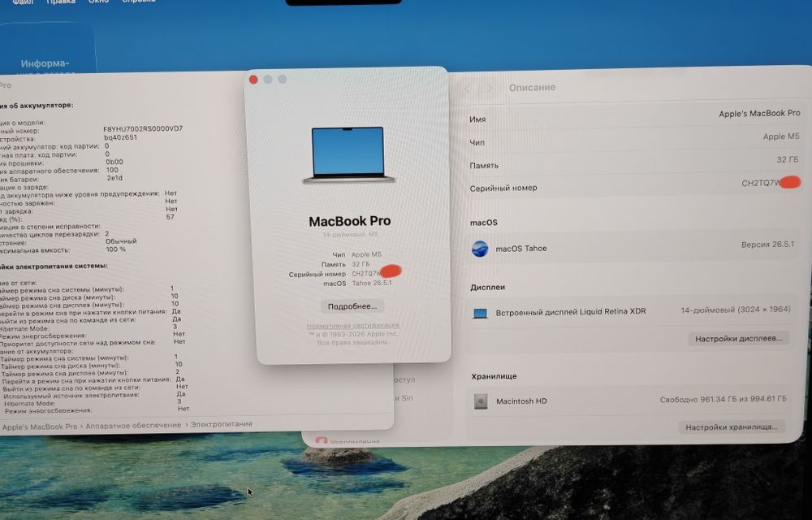Screen dimensions: 812x520
Task: Select the Siri item in settings sidebar
Action: [x=404, y=398]
